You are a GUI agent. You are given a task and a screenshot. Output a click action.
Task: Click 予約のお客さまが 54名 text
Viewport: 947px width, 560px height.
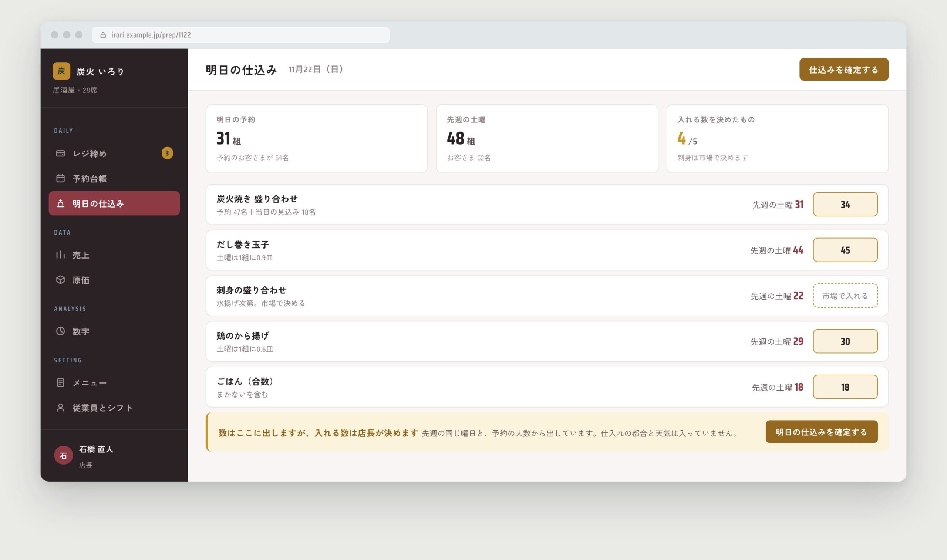[252, 158]
